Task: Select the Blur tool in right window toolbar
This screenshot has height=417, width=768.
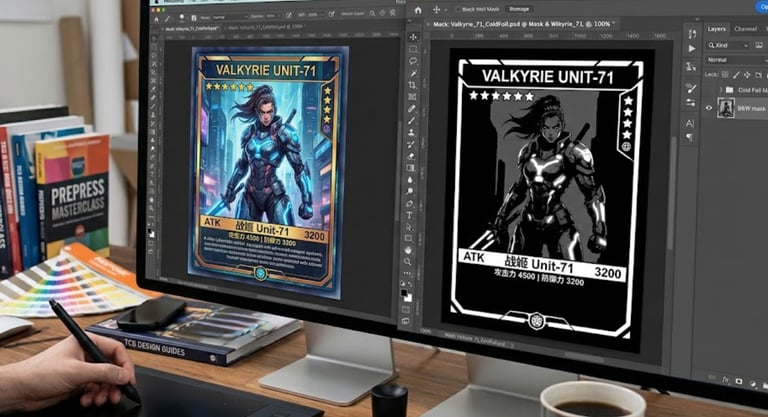Action: tap(410, 180)
